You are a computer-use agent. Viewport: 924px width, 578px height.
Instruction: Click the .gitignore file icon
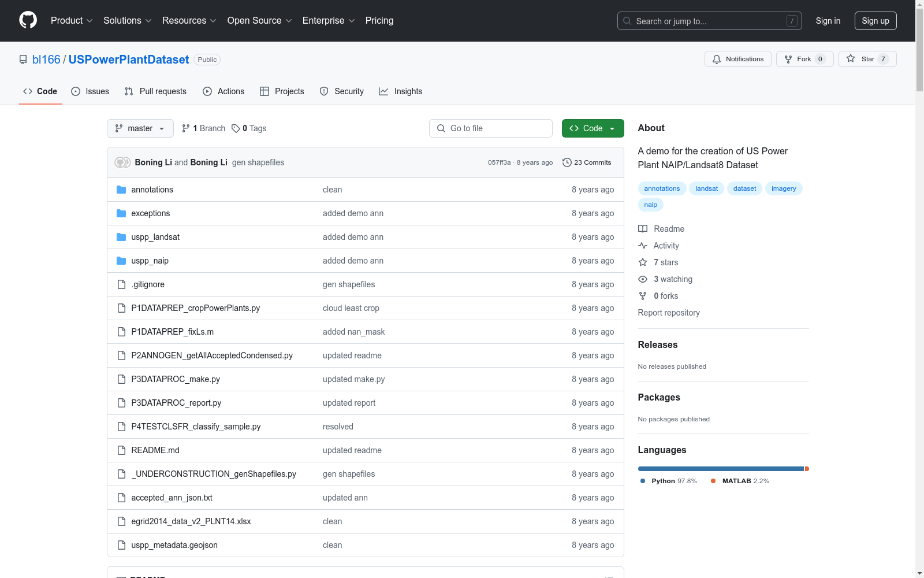(x=121, y=284)
